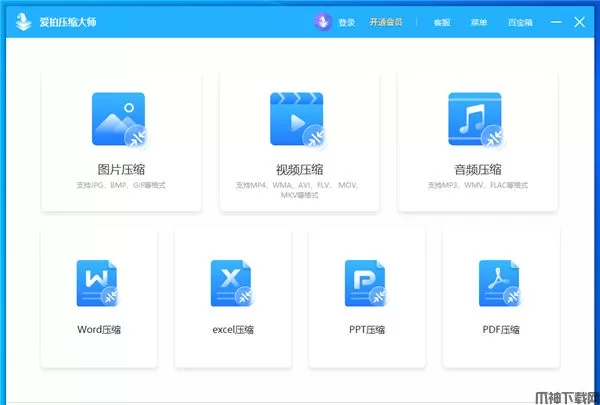Click the 音频压缩 label text
Screen dimensions: 600x405
(477, 169)
